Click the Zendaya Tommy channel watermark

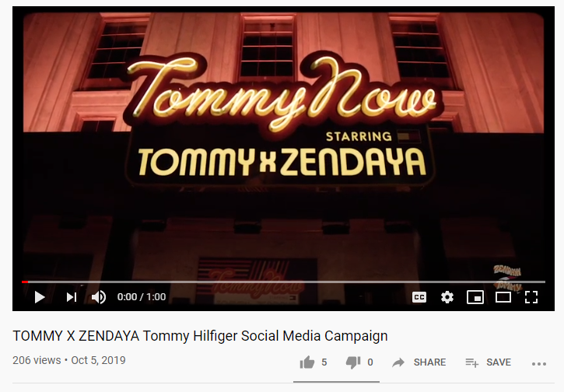click(x=507, y=278)
